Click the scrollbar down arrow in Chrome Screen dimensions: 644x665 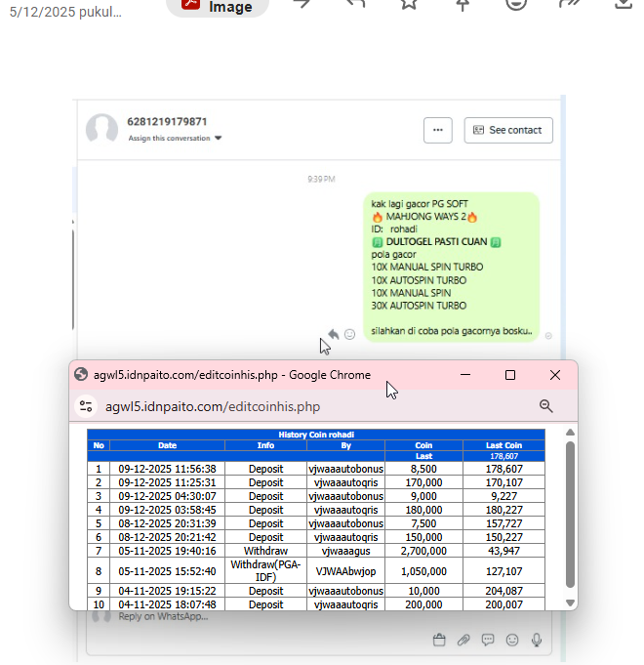570,603
